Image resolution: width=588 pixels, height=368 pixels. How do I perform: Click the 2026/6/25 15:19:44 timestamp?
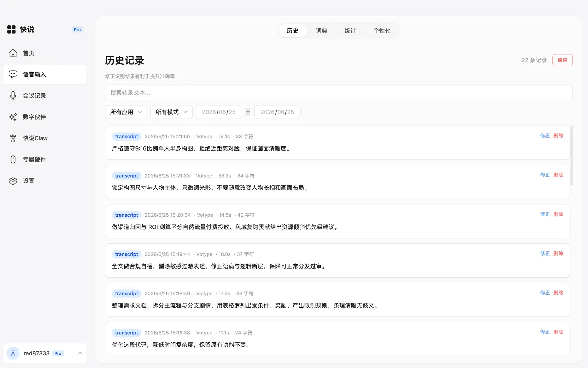coord(167,254)
